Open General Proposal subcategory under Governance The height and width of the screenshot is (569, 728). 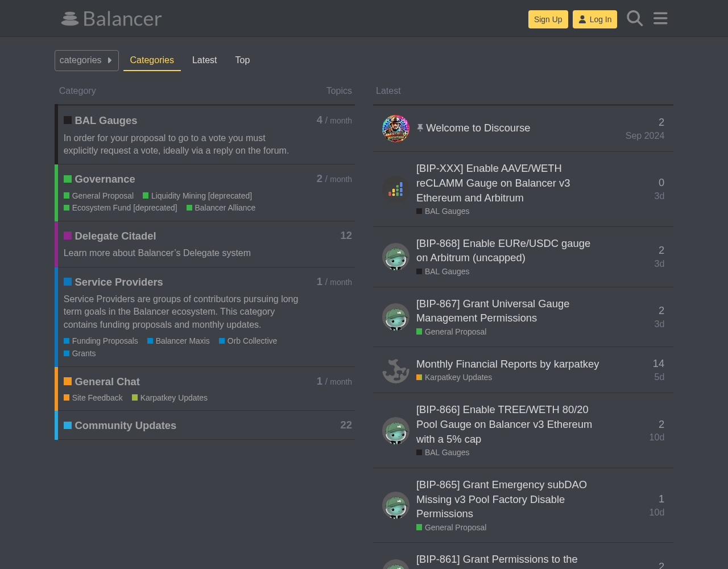tap(98, 196)
